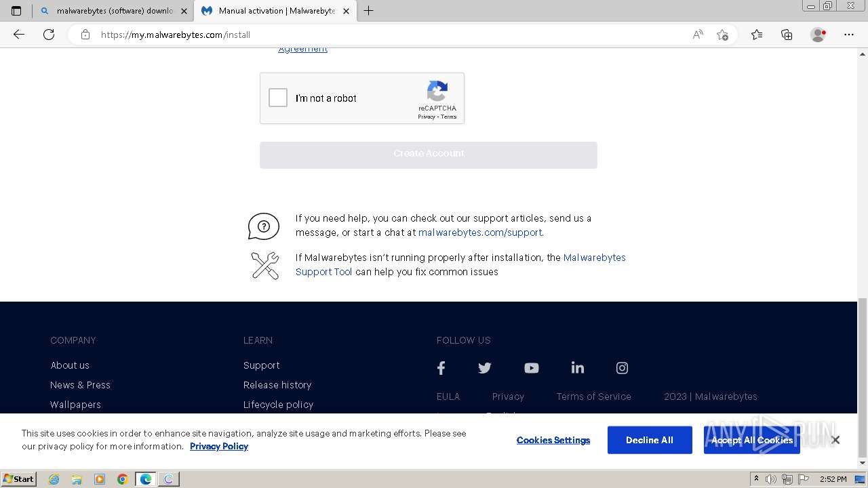Viewport: 868px width, 488px height.
Task: Open Malwarebytes Facebook page icon
Action: pos(441,368)
